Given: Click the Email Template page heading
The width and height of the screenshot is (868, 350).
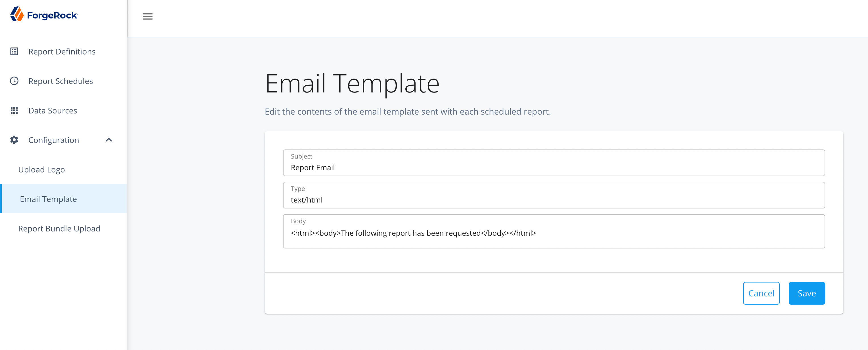Looking at the screenshot, I should click(353, 83).
